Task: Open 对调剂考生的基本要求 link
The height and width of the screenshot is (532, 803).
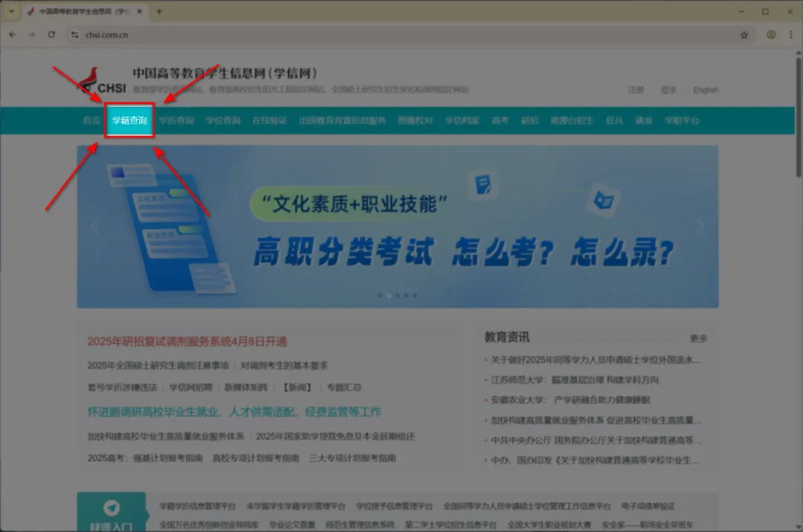Action: 284,366
